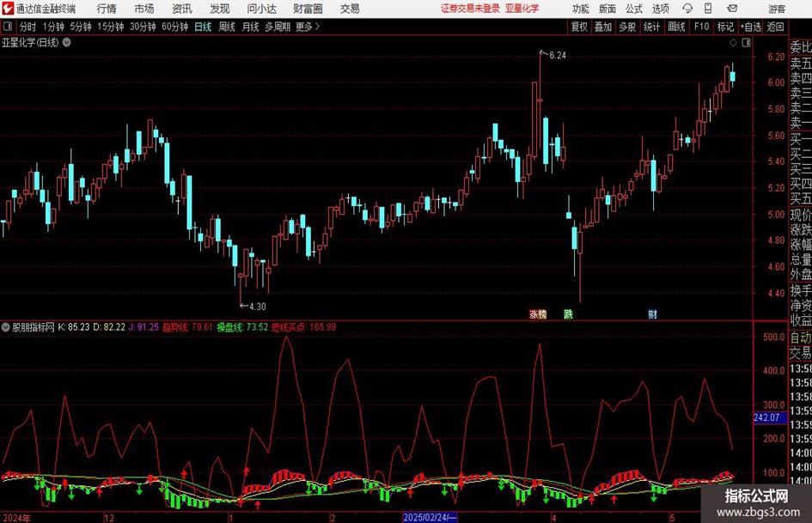The height and width of the screenshot is (523, 812).
Task: Click the 标记 mark button
Action: point(725,27)
